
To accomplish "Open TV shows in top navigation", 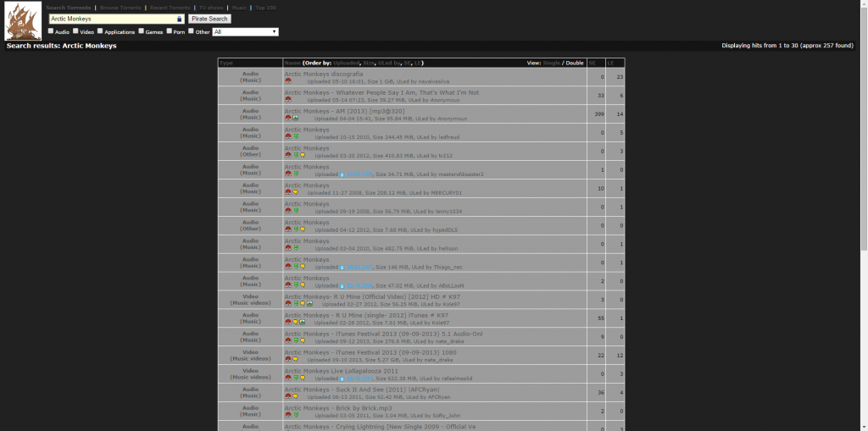I will 211,8.
